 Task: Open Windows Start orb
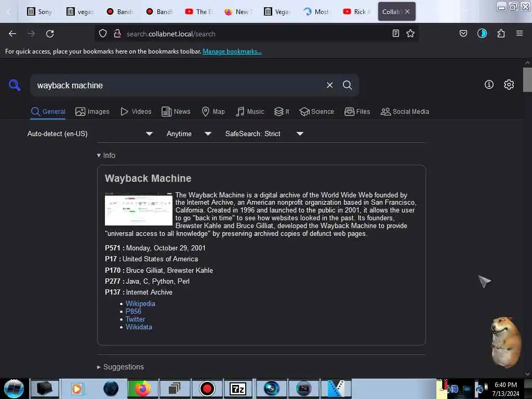[x=14, y=389]
